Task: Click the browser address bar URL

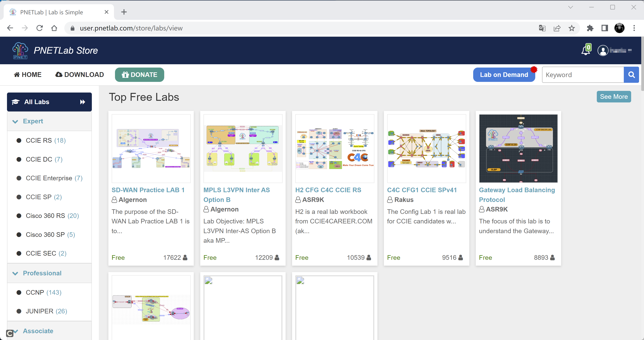Action: pyautogui.click(x=131, y=28)
